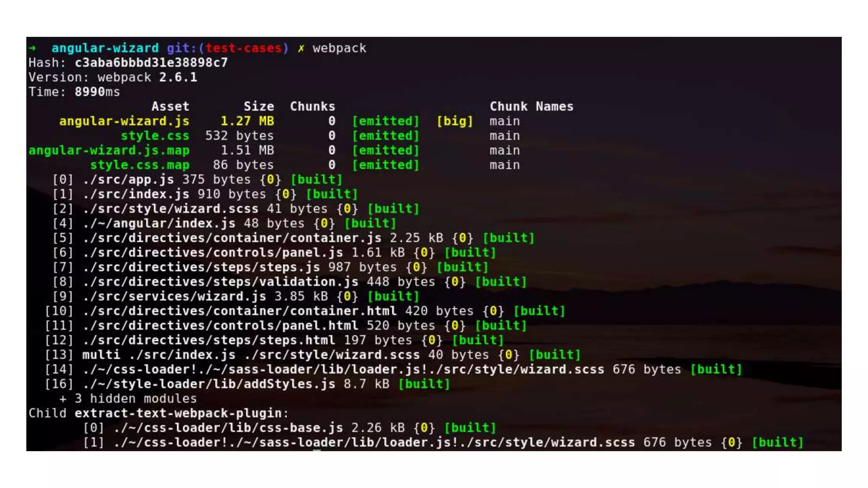This screenshot has width=868, height=488.
Task: Click the webpack command in the prompt
Action: [339, 48]
